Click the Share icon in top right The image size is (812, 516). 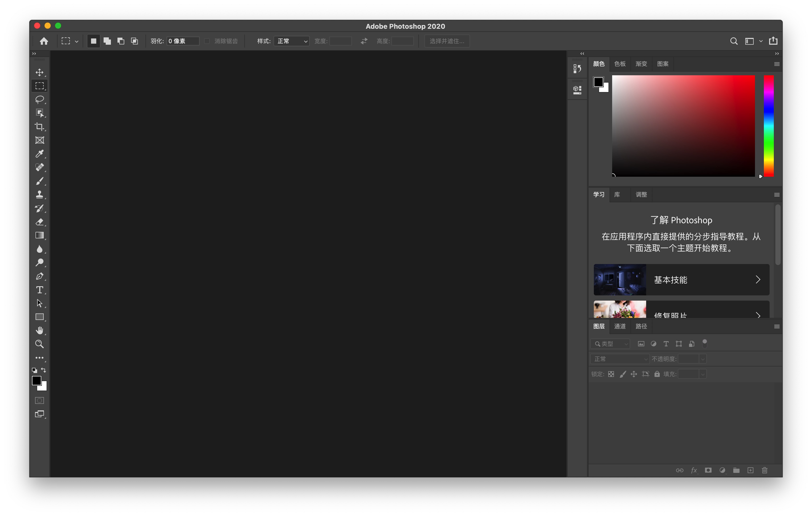[773, 41]
